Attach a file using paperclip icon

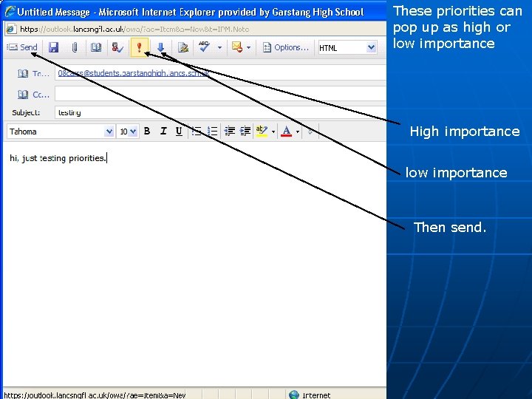point(75,47)
